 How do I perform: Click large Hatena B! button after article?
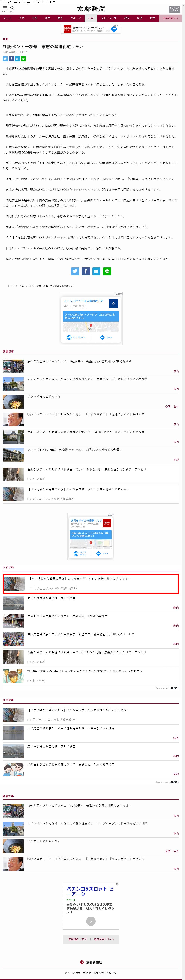[x=96, y=271]
